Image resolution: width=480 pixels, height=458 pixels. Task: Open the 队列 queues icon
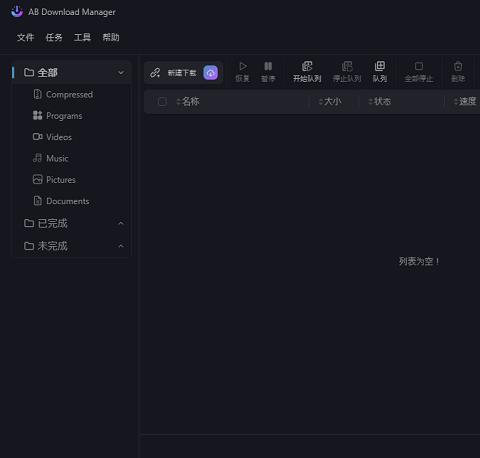(380, 66)
